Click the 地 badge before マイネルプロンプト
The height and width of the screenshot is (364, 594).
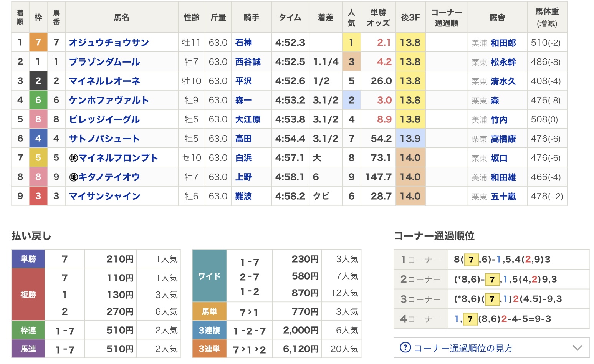pos(73,158)
